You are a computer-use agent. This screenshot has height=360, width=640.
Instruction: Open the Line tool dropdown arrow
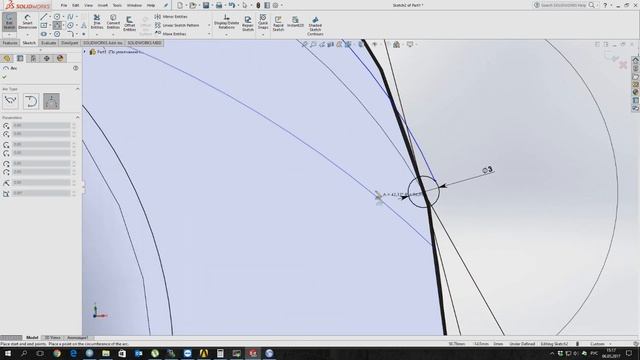(50, 17)
